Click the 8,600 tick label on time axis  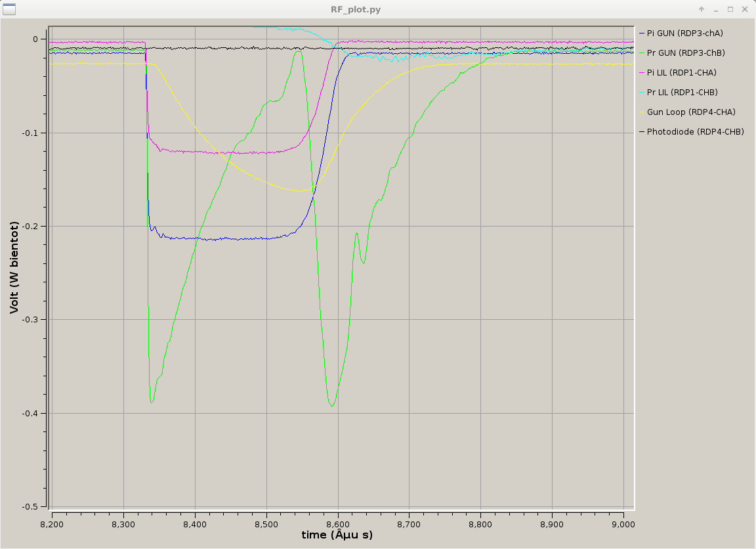[337, 523]
